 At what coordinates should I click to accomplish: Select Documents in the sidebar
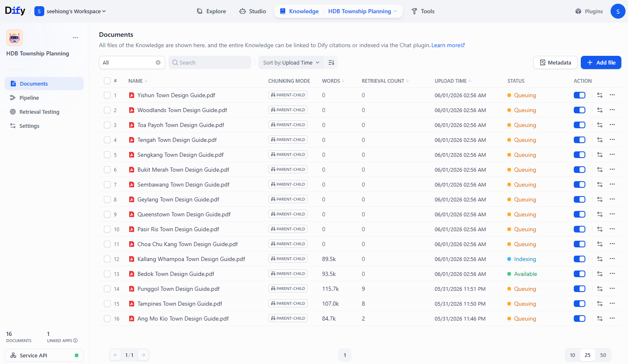tap(44, 84)
